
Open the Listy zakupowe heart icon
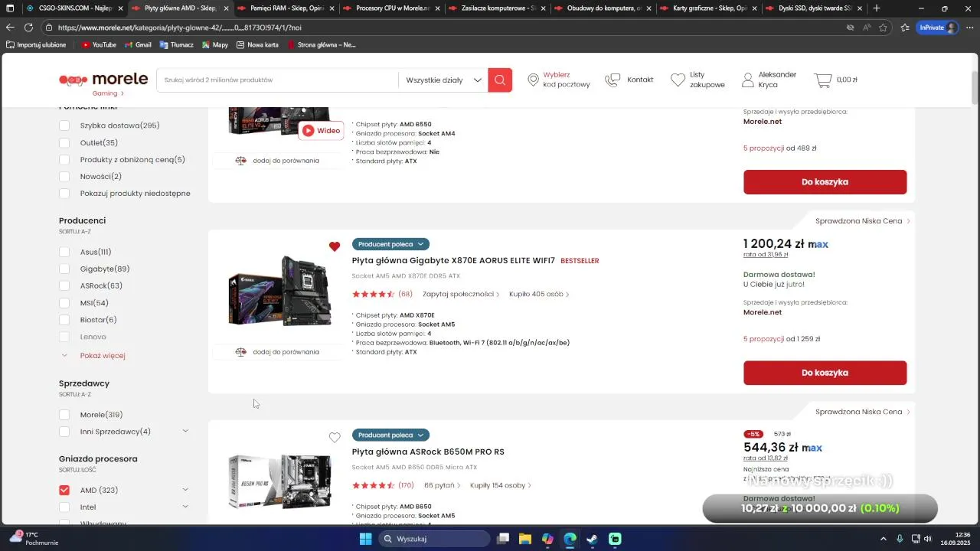tap(678, 80)
